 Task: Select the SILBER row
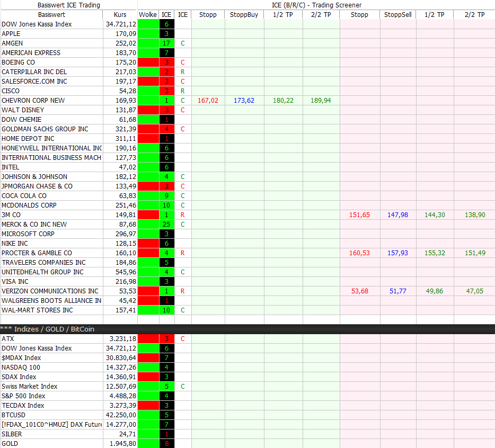click(x=12, y=434)
